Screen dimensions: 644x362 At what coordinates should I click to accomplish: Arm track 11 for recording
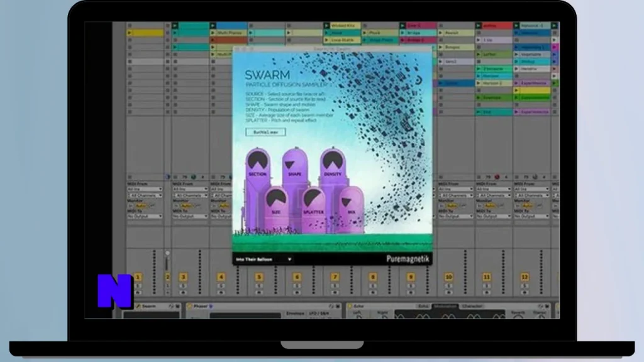(x=486, y=292)
